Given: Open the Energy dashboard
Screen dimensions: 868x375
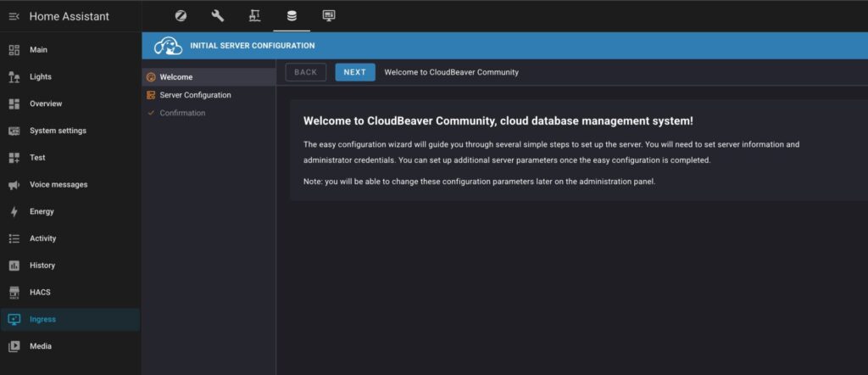Looking at the screenshot, I should pos(42,211).
